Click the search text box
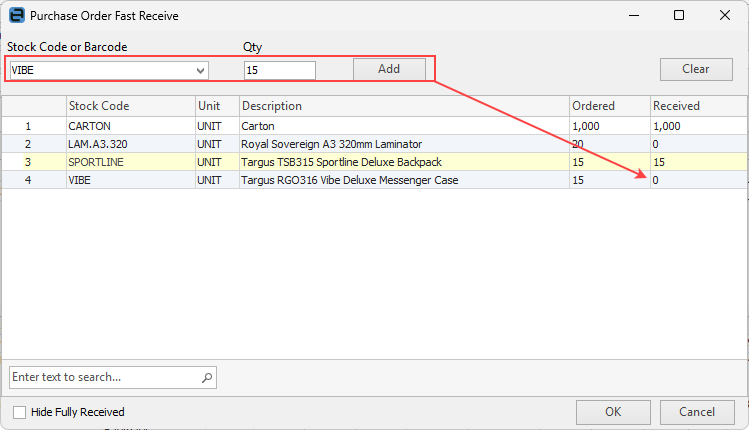Image resolution: width=749 pixels, height=430 pixels. [x=104, y=377]
